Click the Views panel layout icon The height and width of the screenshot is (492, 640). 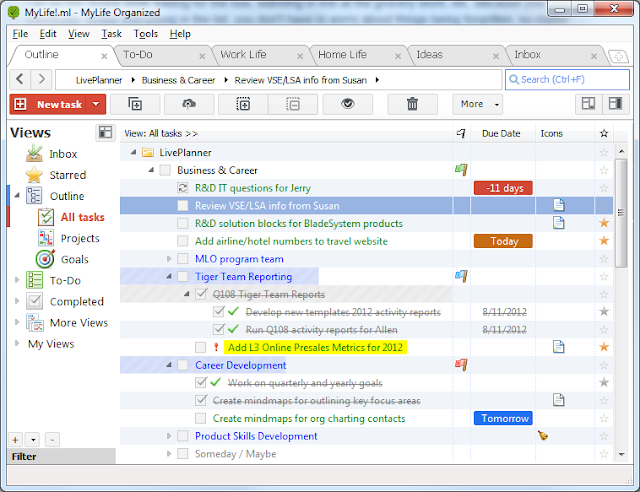[105, 133]
